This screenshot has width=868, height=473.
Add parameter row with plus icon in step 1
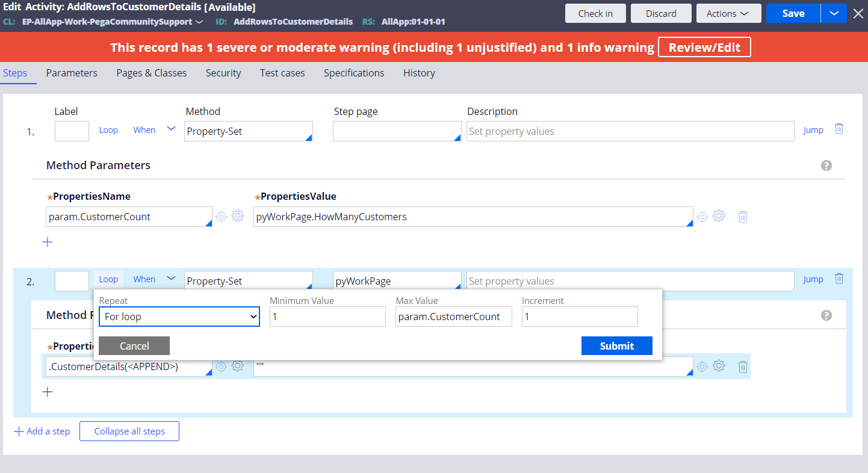pos(48,242)
